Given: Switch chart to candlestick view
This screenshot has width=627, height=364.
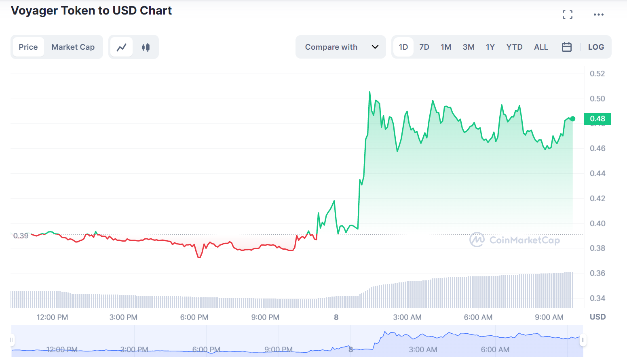Looking at the screenshot, I should tap(146, 47).
